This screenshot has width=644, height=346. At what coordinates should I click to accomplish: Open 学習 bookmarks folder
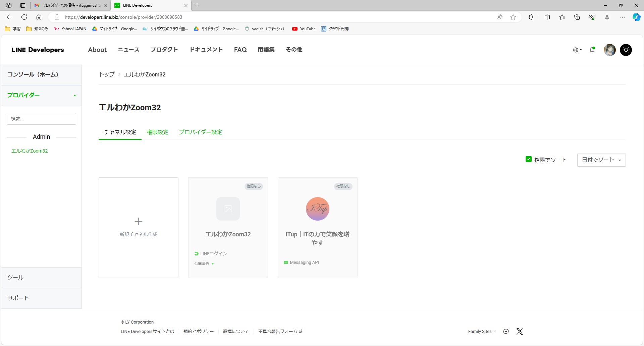coord(13,29)
